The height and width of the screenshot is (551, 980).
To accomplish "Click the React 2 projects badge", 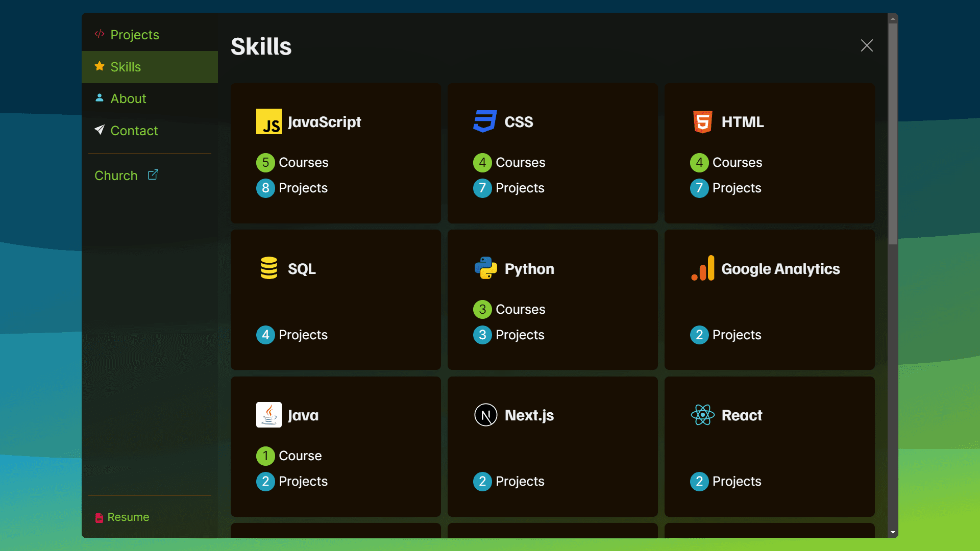I will click(699, 482).
